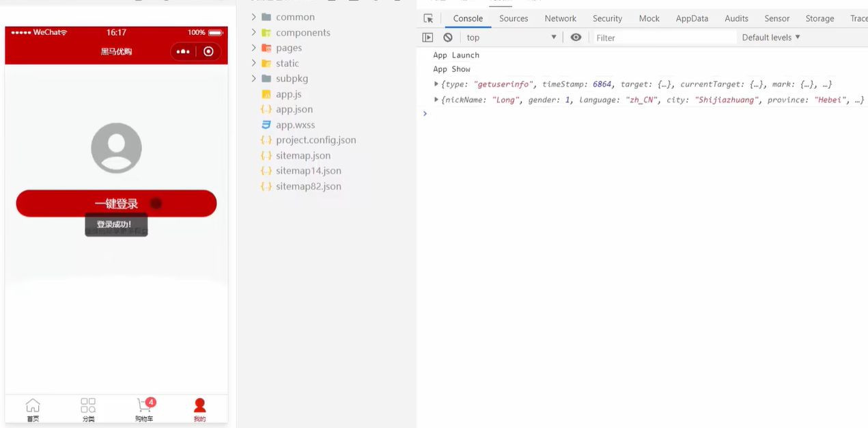This screenshot has height=428, width=868.
Task: Expand the common folder chevron
Action: tap(253, 16)
